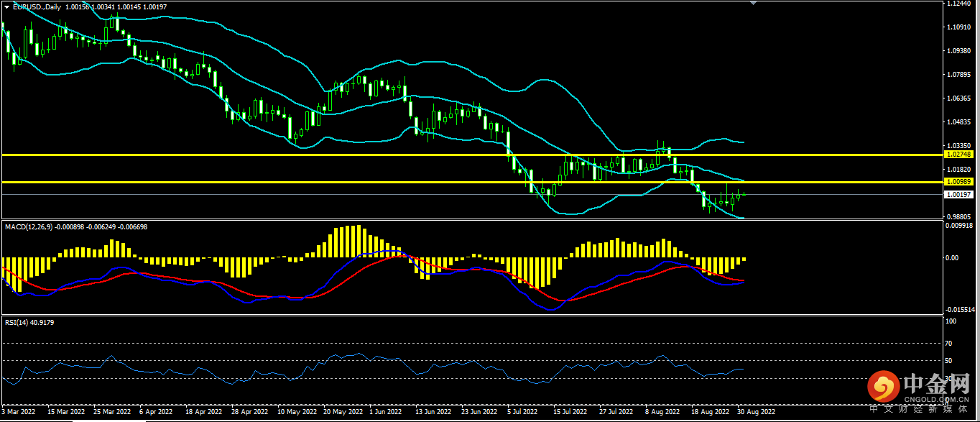Screen dimensions: 980x422
Task: Click the 13 Jun 2022 date label
Action: (434, 412)
